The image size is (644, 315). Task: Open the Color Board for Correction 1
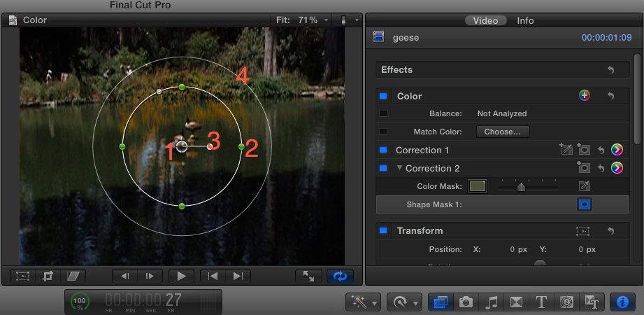point(617,150)
